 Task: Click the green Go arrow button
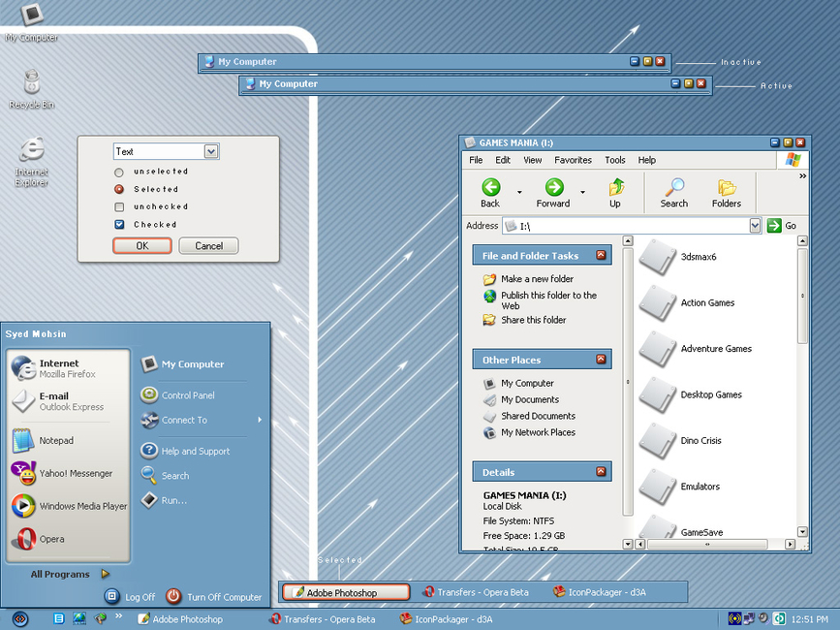(774, 226)
